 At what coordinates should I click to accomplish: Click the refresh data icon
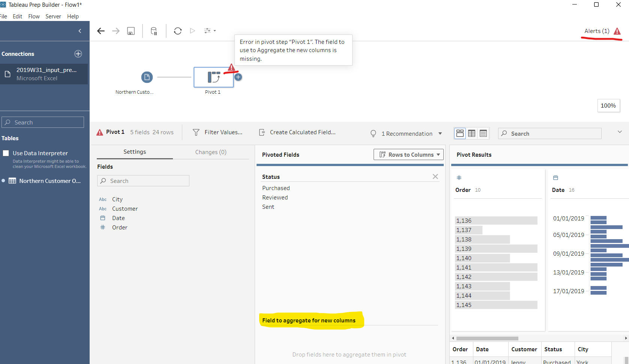(178, 31)
